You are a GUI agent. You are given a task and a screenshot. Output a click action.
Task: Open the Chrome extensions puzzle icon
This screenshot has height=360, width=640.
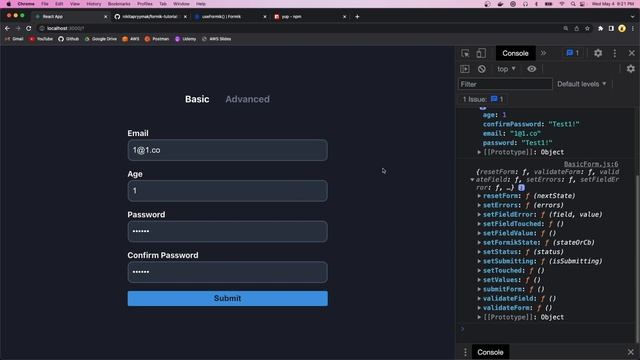coord(600,28)
